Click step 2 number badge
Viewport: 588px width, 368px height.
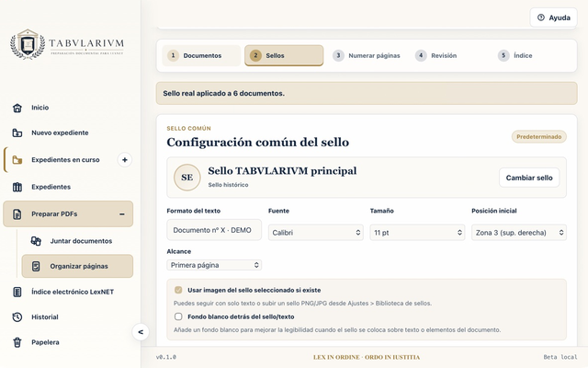click(x=255, y=55)
